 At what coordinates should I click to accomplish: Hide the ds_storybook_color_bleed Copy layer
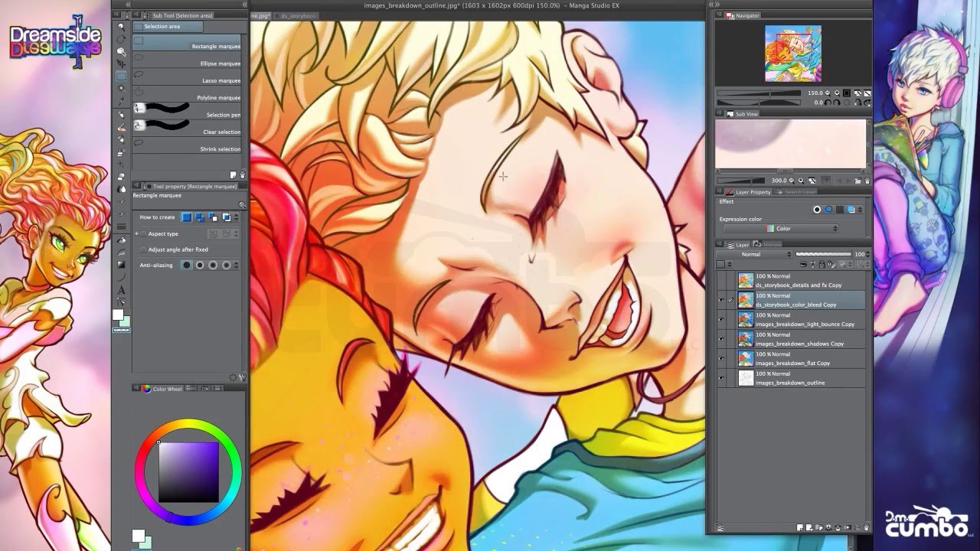point(720,300)
